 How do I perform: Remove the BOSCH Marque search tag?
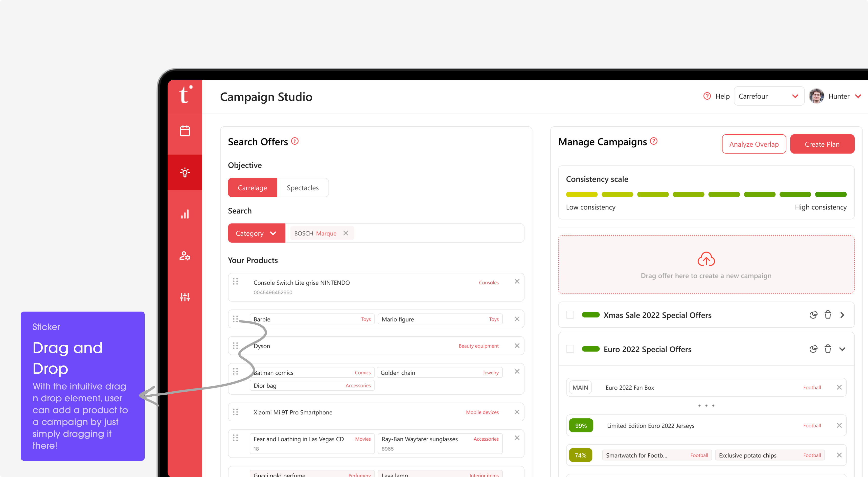click(x=346, y=233)
